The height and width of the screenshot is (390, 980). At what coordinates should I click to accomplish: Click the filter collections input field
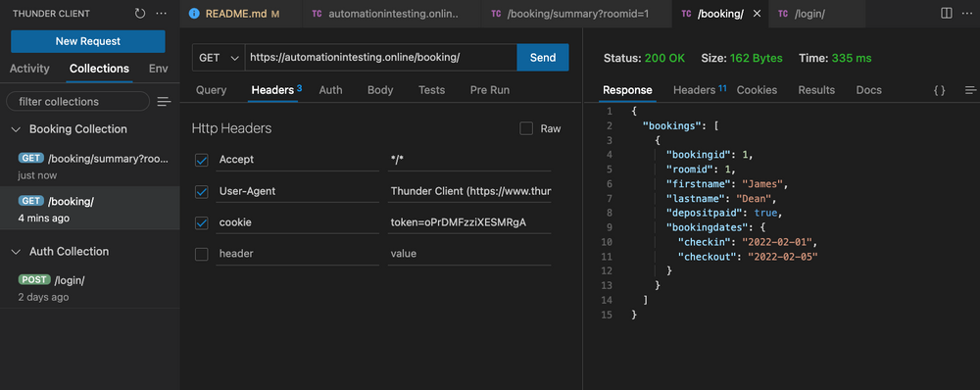point(78,101)
